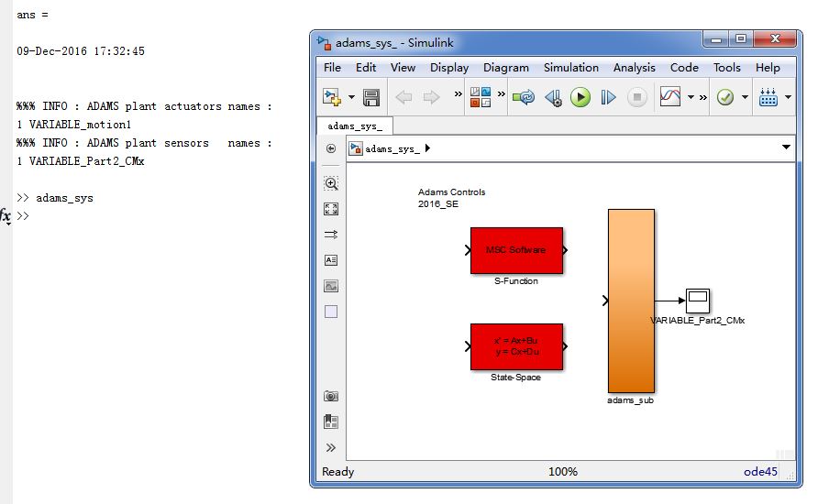This screenshot has width=818, height=504.
Task: Click the Update Diagram icon
Action: coord(524,97)
